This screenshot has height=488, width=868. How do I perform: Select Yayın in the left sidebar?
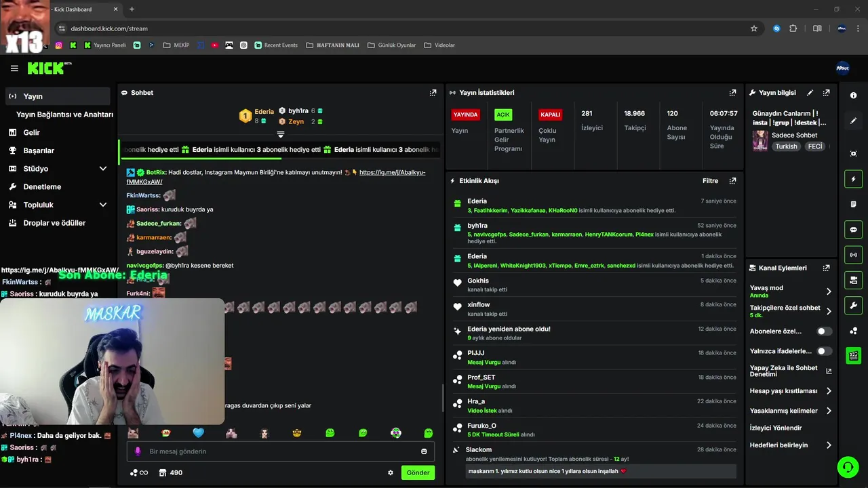pyautogui.click(x=58, y=96)
